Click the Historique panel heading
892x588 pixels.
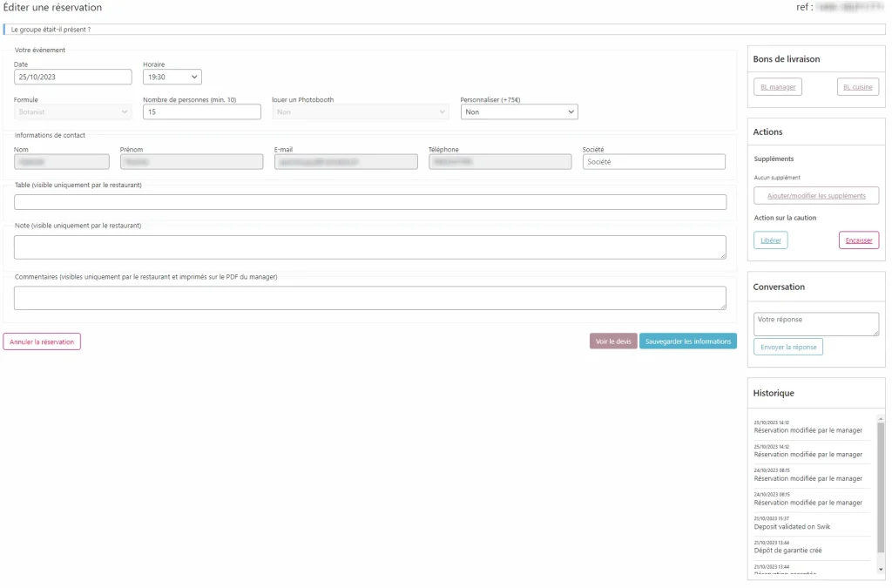[774, 394]
